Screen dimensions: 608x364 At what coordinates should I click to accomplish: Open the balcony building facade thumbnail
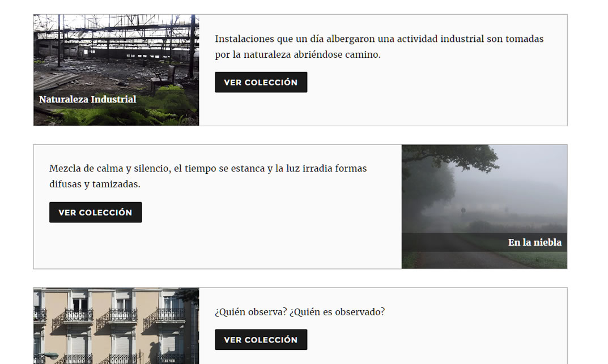116,326
